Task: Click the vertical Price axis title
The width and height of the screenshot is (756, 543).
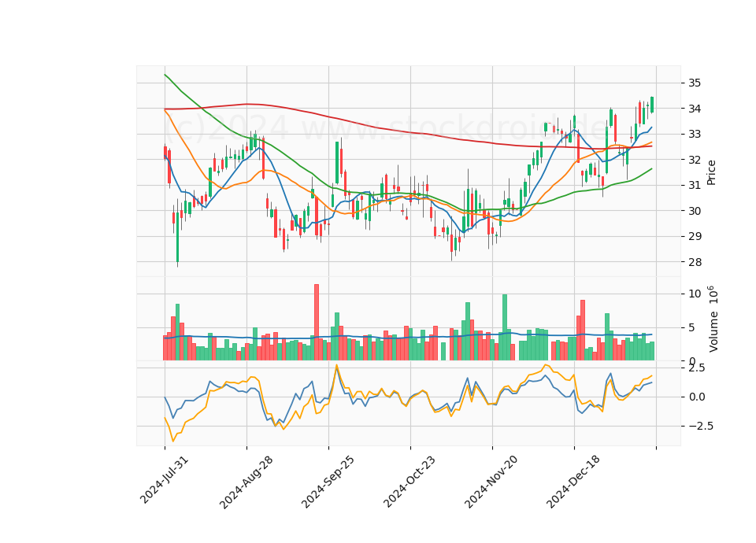Action: click(711, 172)
